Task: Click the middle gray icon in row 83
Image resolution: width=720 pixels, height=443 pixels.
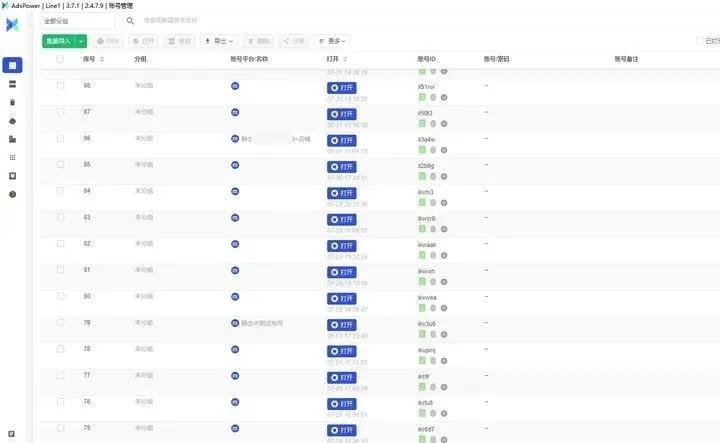Action: (433, 229)
